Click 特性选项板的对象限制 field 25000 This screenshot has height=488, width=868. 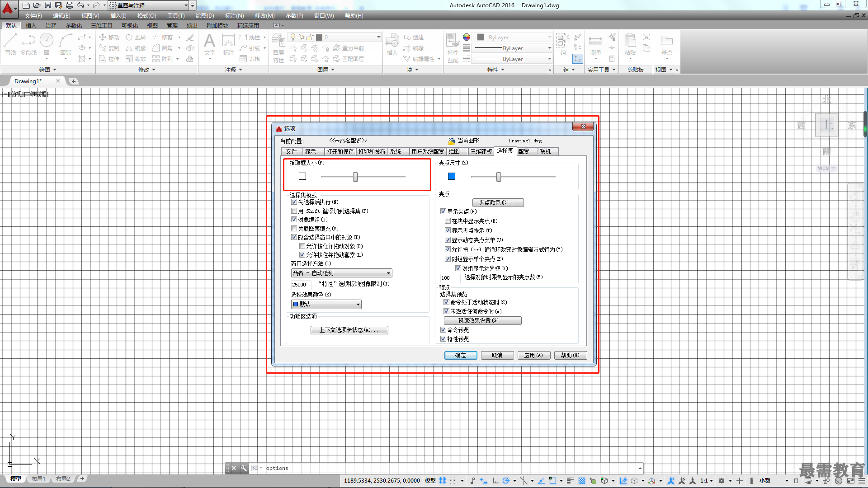point(301,285)
